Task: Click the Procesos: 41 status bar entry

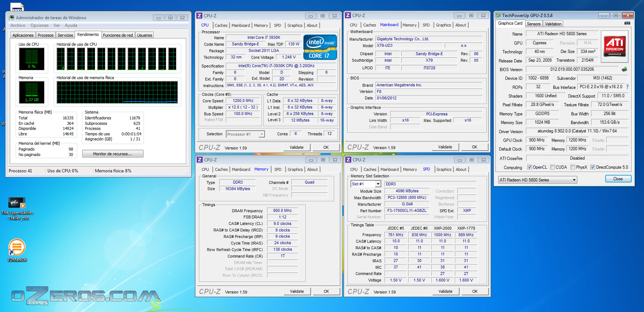Action: [x=20, y=171]
